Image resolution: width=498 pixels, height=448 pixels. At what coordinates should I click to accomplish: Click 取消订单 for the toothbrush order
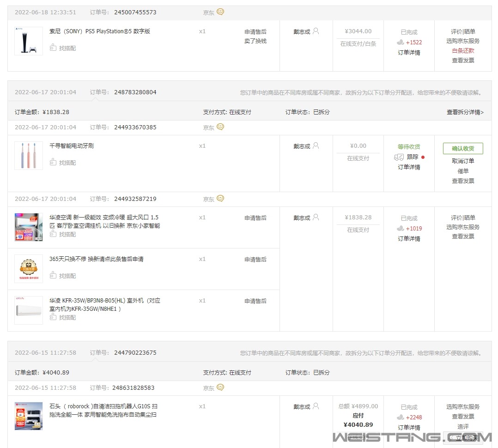tap(463, 161)
